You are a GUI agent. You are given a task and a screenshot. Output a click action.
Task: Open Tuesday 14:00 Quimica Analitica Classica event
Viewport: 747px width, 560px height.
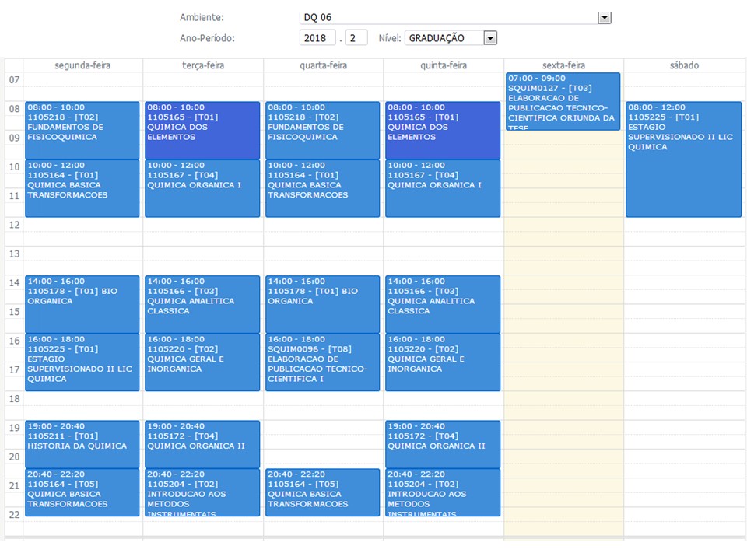[x=202, y=304]
